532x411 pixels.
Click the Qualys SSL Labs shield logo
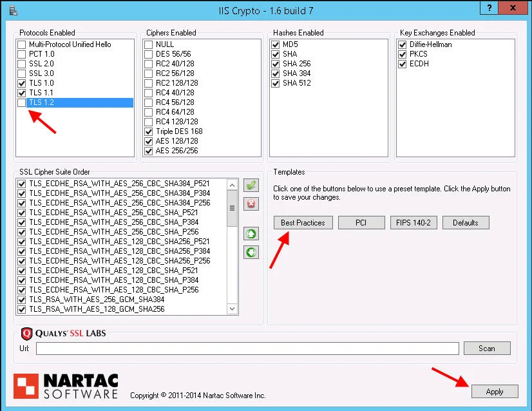pos(26,334)
